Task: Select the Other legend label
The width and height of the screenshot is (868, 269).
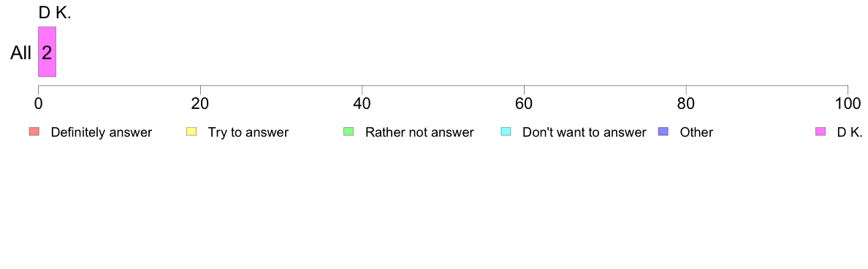Action: tap(696, 132)
